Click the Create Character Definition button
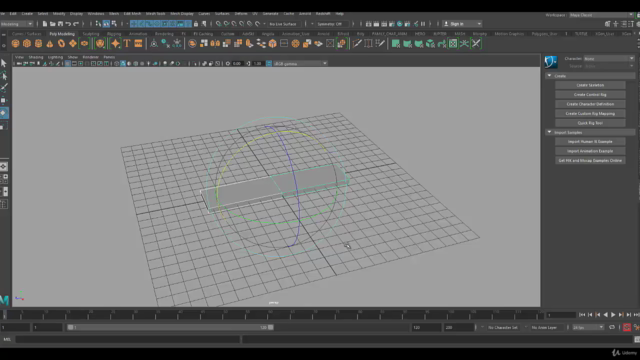Screen dimensions: 640x360 click(x=590, y=104)
